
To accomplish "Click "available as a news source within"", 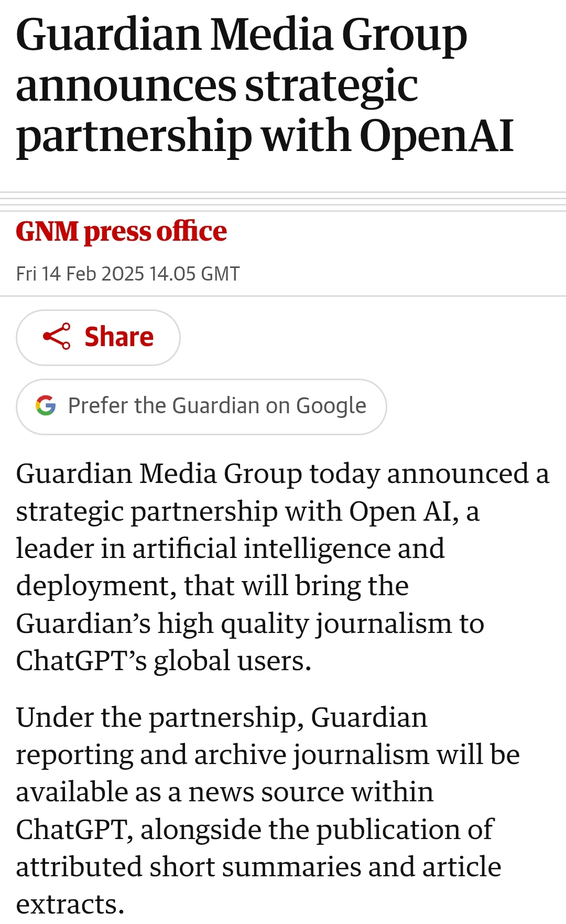I will [x=224, y=792].
